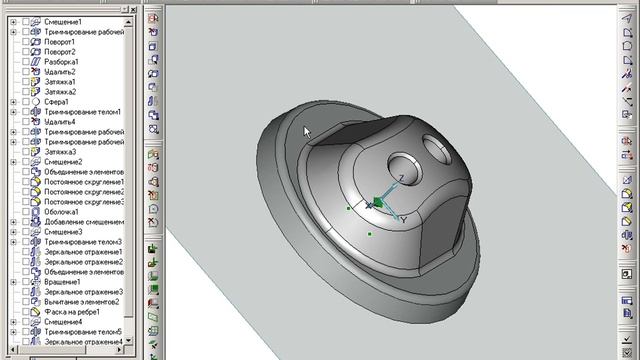Viewport: 640px width, 360px height.
Task: Click the trim icon beside Триммирование телом1
Action: pyautogui.click(x=36, y=112)
